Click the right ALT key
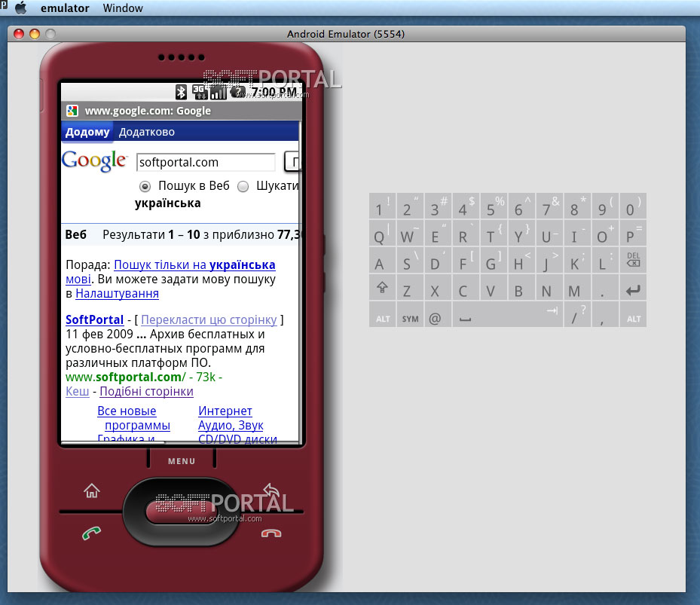700x605 pixels. point(633,314)
